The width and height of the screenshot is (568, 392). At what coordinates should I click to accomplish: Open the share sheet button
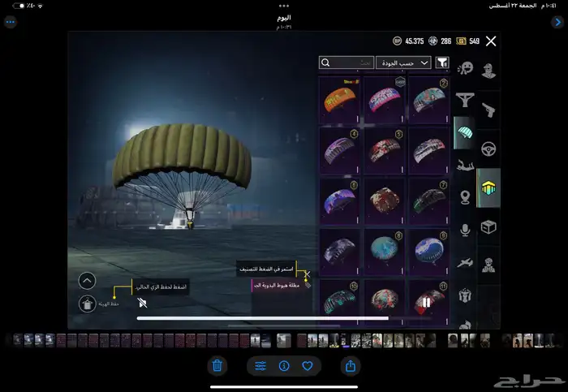(351, 365)
